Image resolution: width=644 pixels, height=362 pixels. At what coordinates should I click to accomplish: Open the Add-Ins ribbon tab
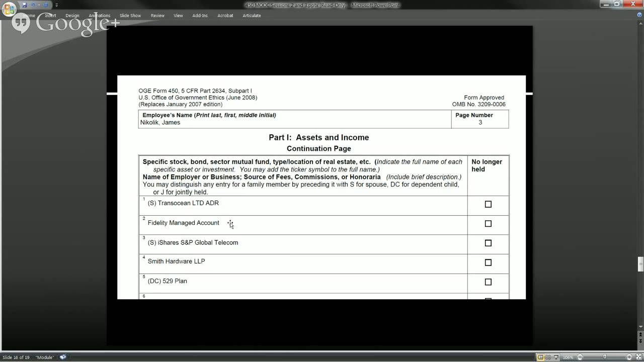coord(200,16)
